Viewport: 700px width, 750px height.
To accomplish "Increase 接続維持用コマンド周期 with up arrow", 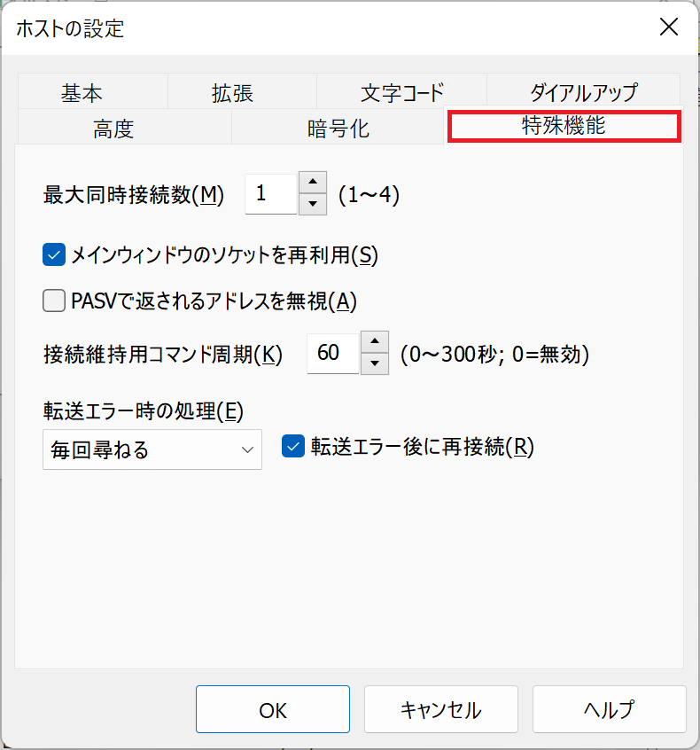I will click(x=375, y=342).
